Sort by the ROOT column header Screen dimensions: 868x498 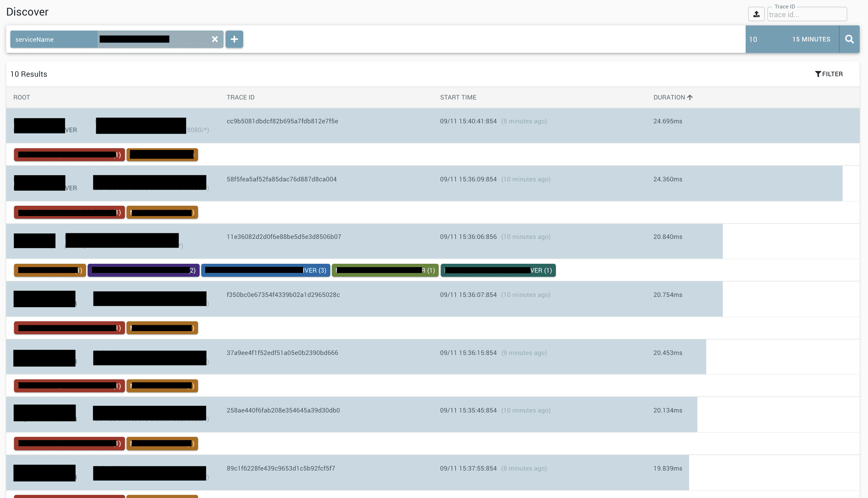click(22, 97)
